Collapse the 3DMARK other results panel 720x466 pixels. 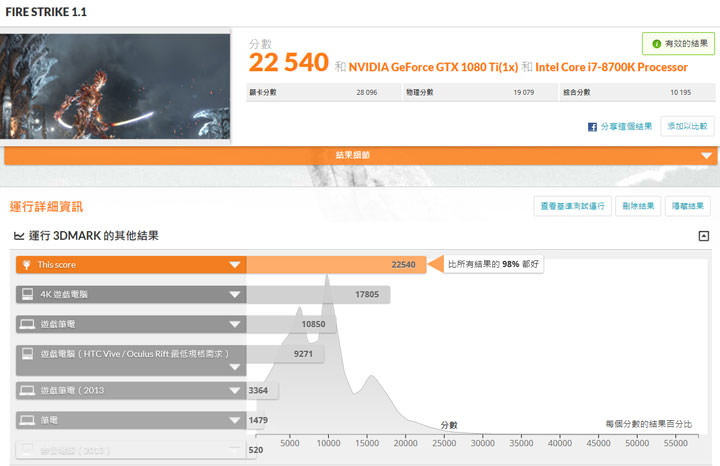tap(703, 236)
